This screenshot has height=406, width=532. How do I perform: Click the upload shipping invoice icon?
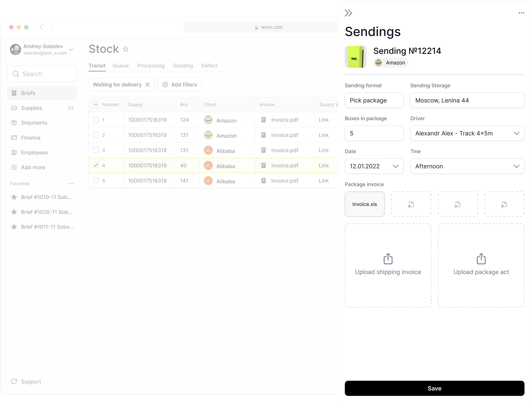click(388, 259)
